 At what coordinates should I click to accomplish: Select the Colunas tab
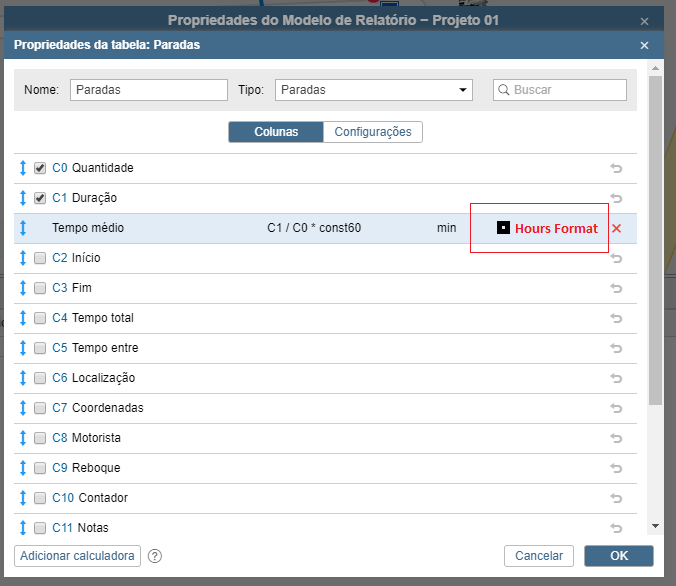[x=276, y=132]
